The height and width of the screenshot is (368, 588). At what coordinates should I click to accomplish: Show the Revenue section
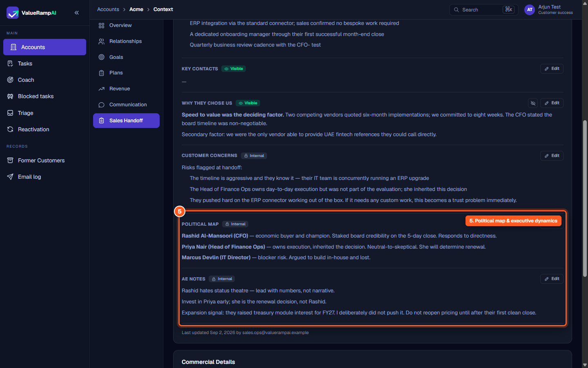coord(126,89)
